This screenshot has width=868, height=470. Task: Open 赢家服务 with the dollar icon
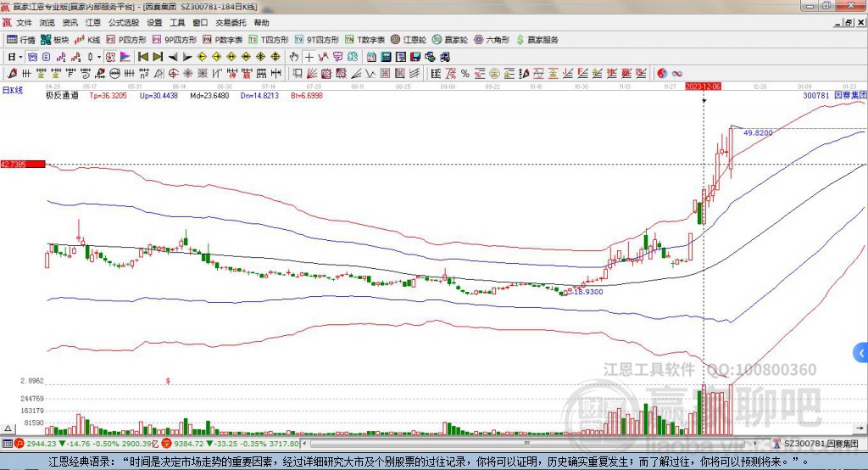[537, 40]
